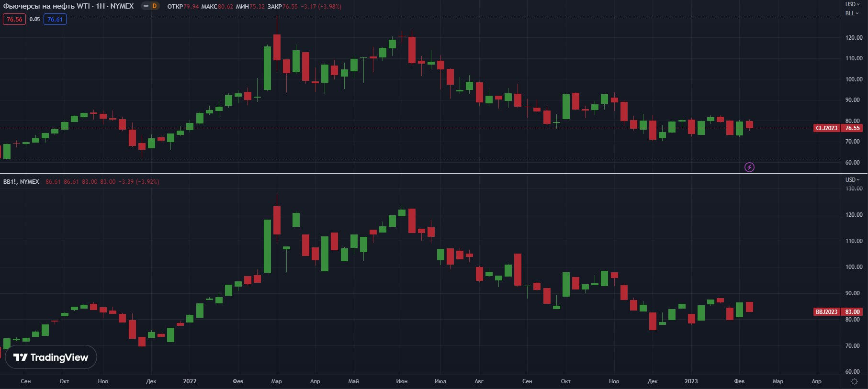The height and width of the screenshot is (389, 868).
Task: Open USD currency dropdown in WTI pane
Action: (852, 4)
